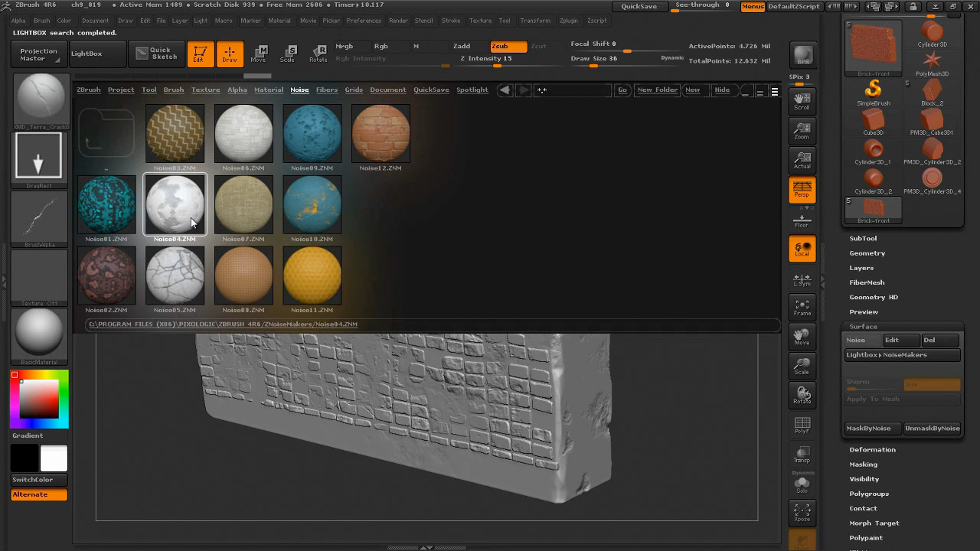Image resolution: width=980 pixels, height=551 pixels.
Task: Click the white secondary color swatch
Action: (54, 458)
